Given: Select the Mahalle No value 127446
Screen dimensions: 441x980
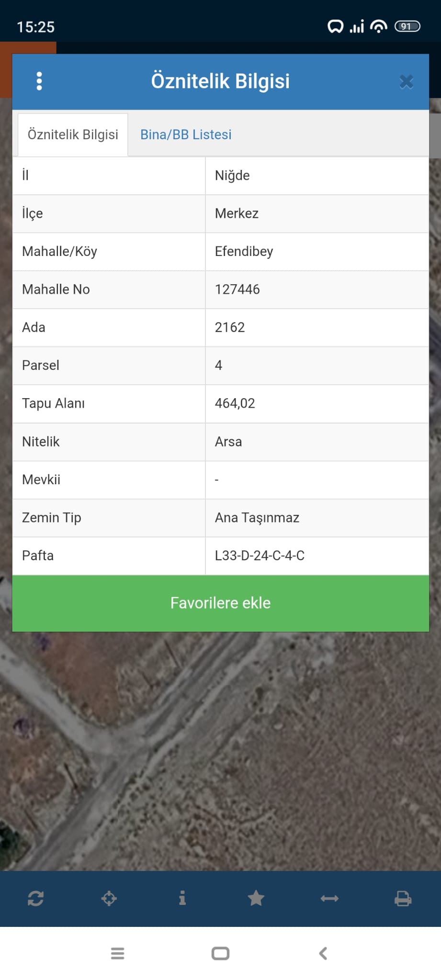Looking at the screenshot, I should pyautogui.click(x=237, y=290).
